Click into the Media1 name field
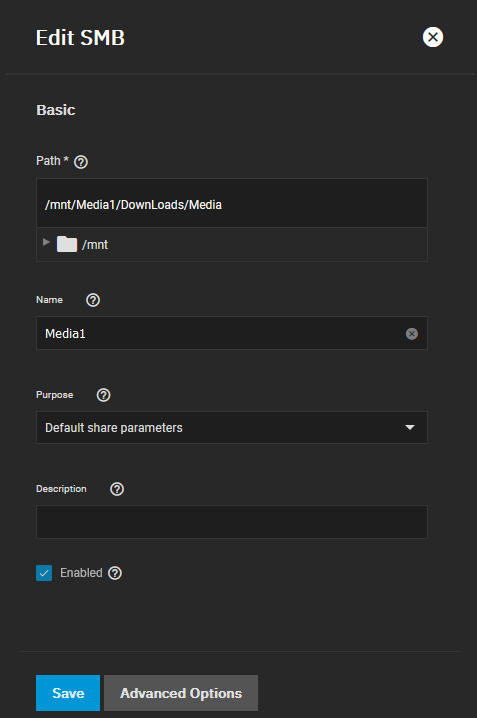477x718 pixels. point(221,333)
